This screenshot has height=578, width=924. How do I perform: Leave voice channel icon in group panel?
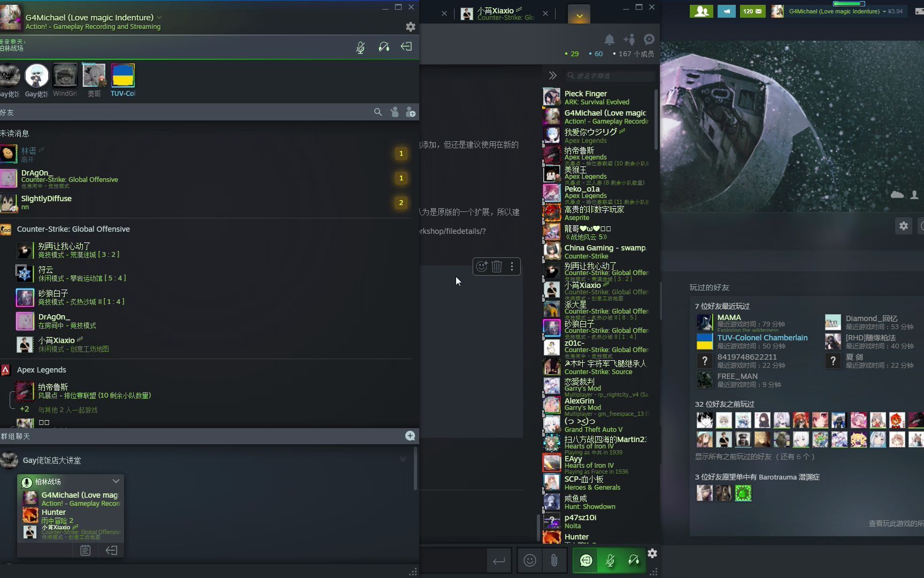point(111,550)
